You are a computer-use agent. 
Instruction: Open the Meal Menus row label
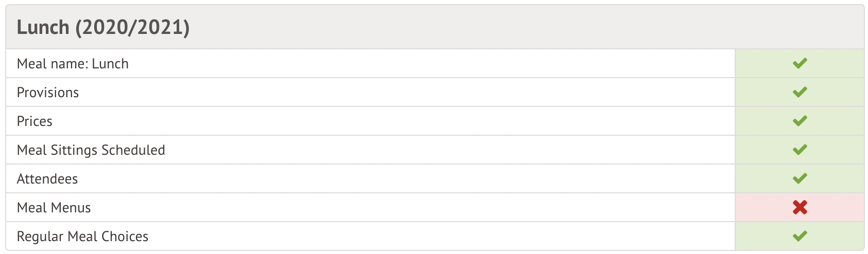coord(54,208)
